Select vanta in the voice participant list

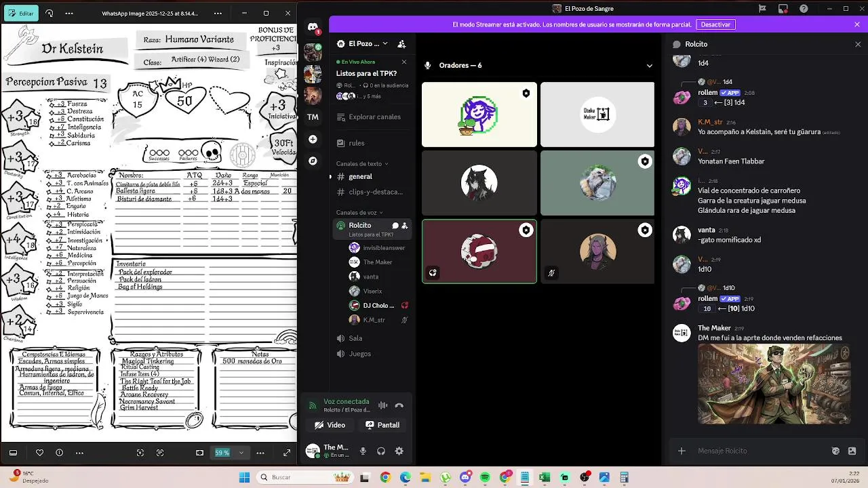(378, 277)
